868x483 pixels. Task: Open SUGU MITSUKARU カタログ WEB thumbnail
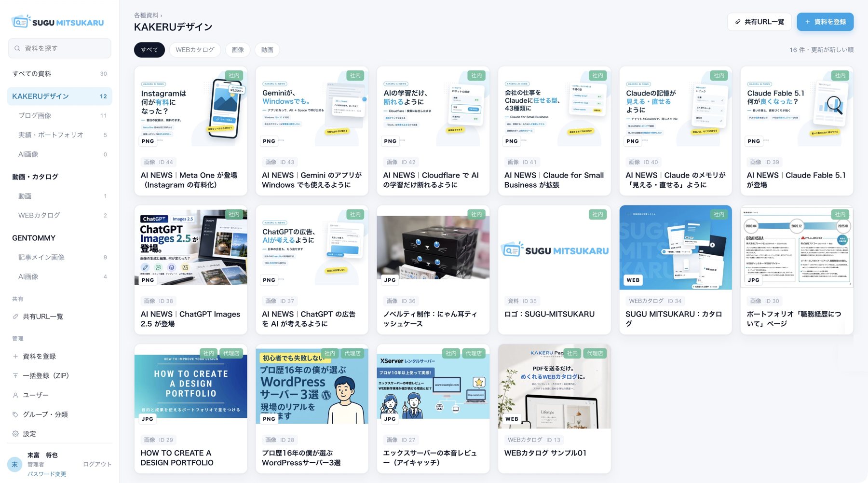[676, 248]
